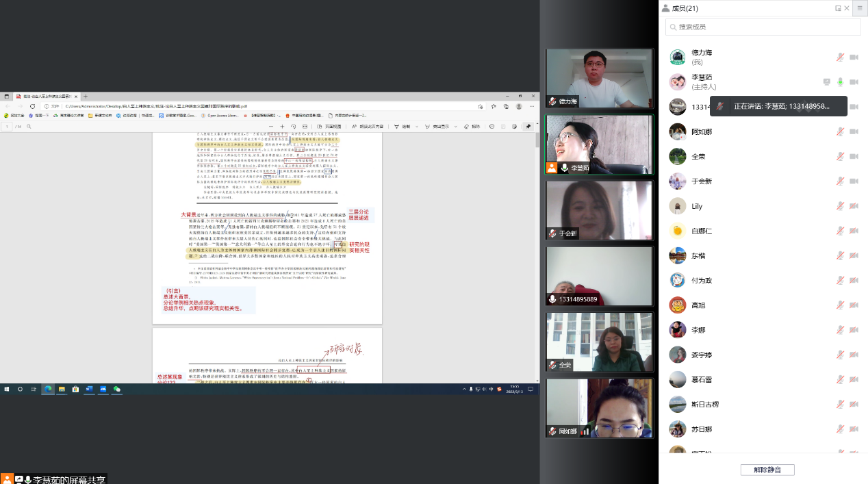The width and height of the screenshot is (868, 484).
Task: Click 于会新's video thumbnail
Action: (x=599, y=210)
